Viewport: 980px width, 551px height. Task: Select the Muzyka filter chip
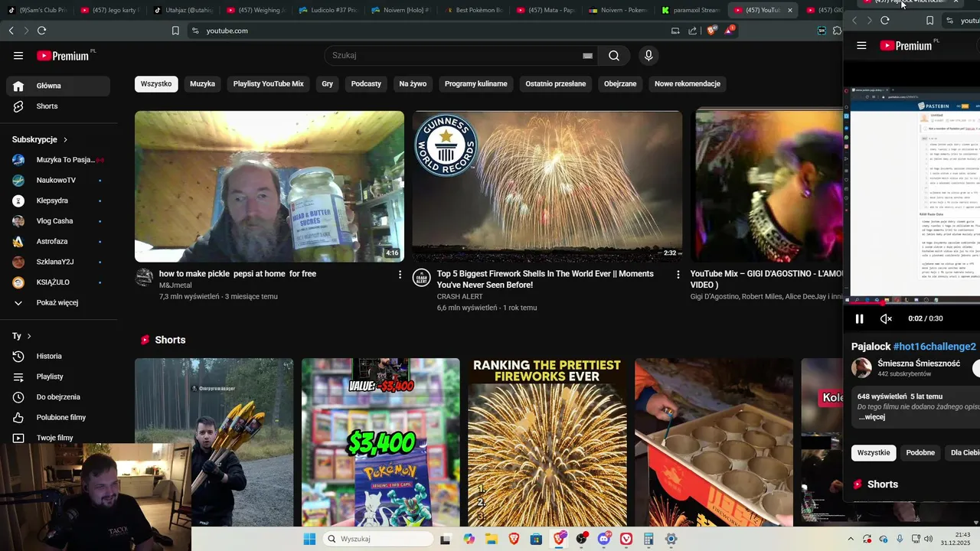pos(202,84)
